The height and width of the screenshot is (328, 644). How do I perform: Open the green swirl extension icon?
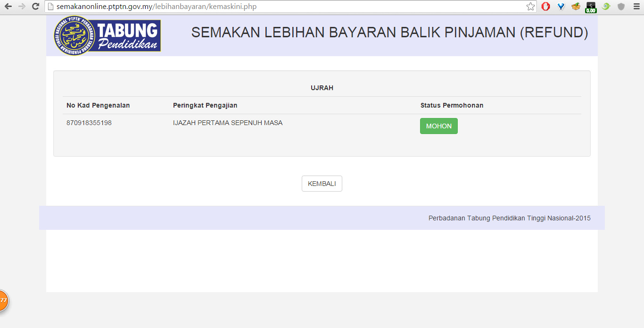tap(606, 7)
